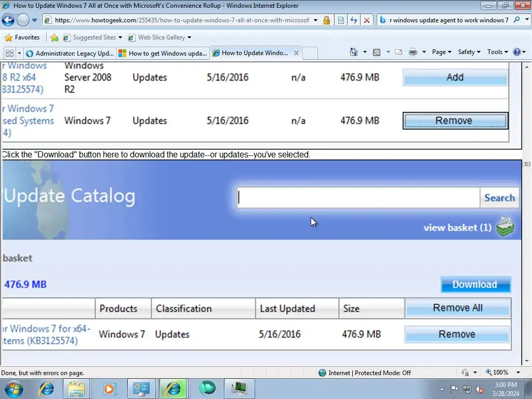Click the catalog Search button
The width and height of the screenshot is (532, 399).
[x=499, y=197]
